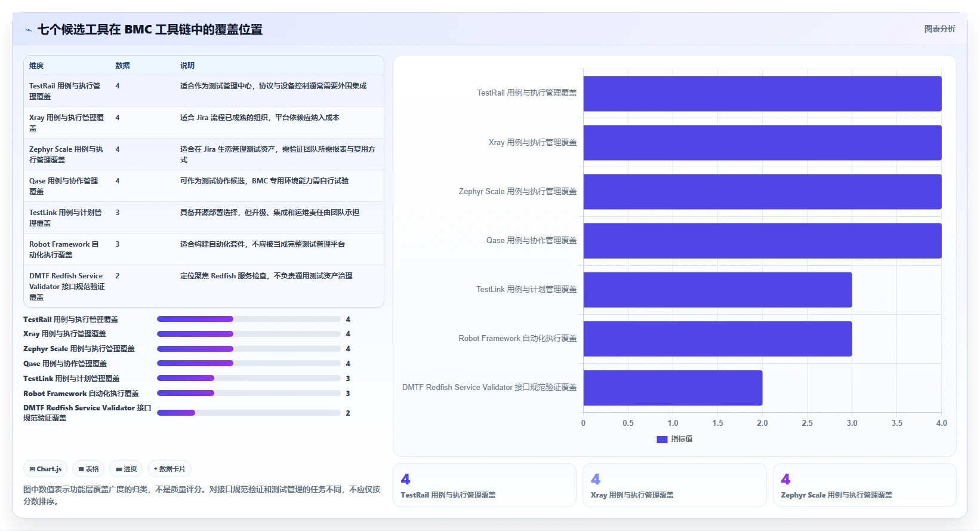Click the 图表分析 label

click(x=939, y=29)
